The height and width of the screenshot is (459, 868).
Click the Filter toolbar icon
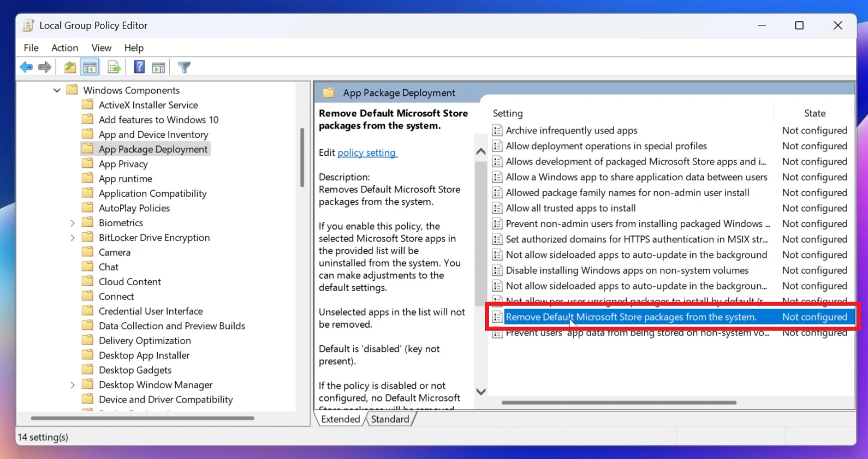(184, 66)
